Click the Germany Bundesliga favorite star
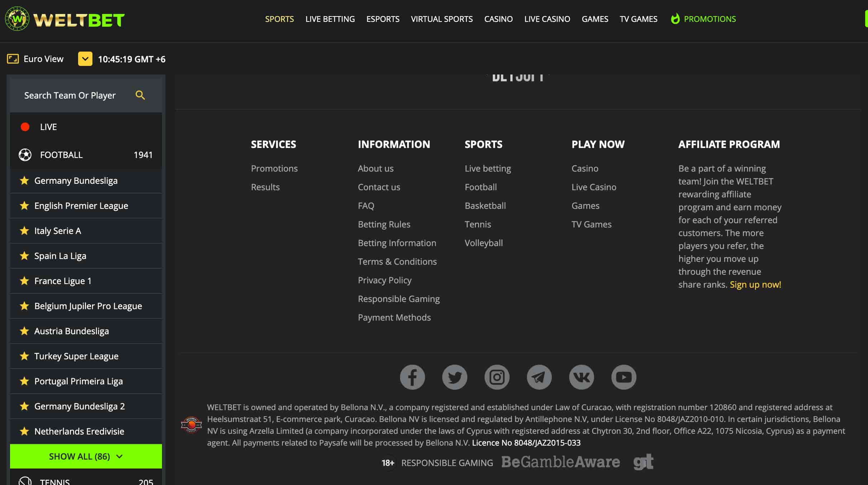The image size is (868, 485). tap(24, 181)
